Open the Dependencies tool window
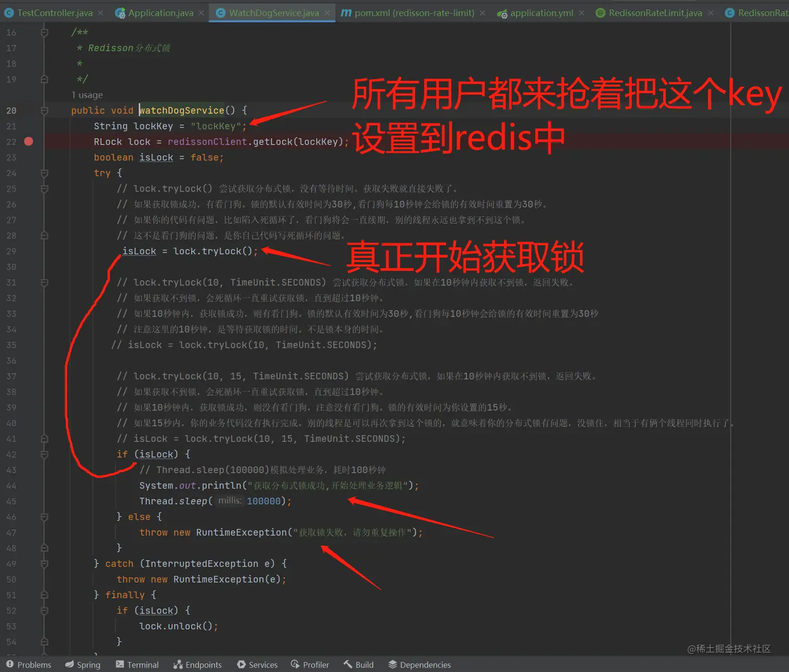 tap(420, 665)
